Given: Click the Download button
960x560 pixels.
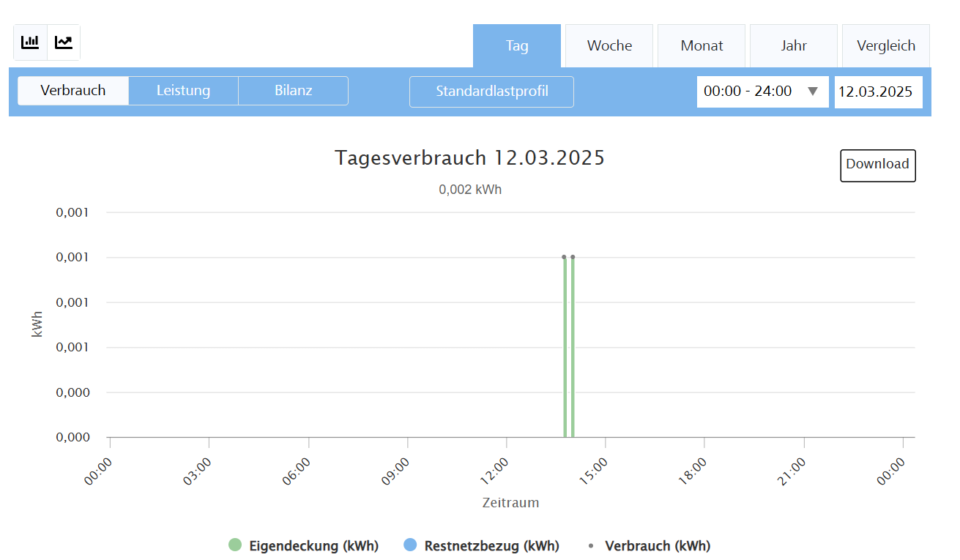Looking at the screenshot, I should tap(877, 165).
